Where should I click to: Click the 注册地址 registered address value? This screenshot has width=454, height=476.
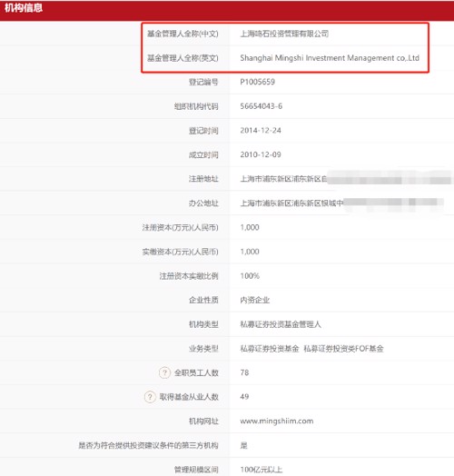tap(345, 179)
